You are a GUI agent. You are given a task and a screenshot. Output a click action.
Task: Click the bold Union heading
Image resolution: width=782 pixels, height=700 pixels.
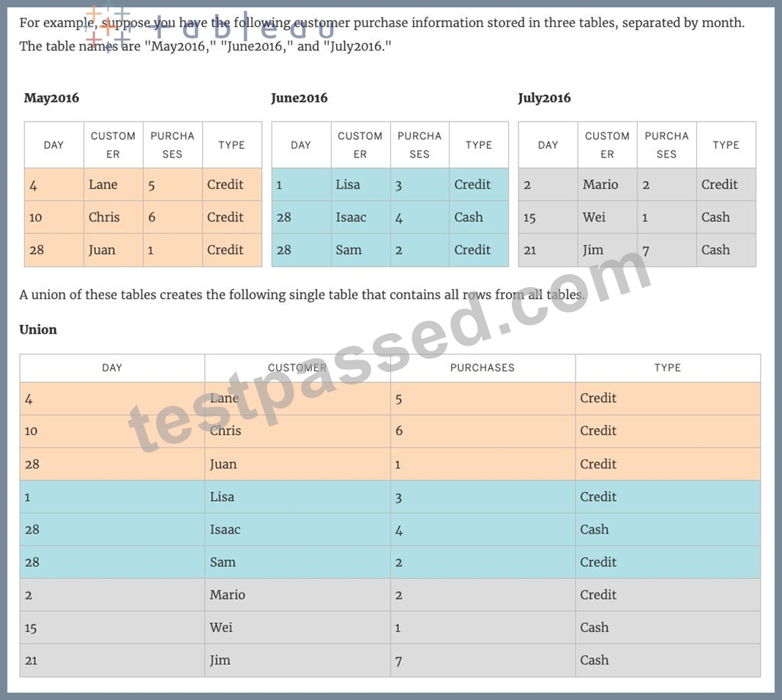(x=38, y=329)
